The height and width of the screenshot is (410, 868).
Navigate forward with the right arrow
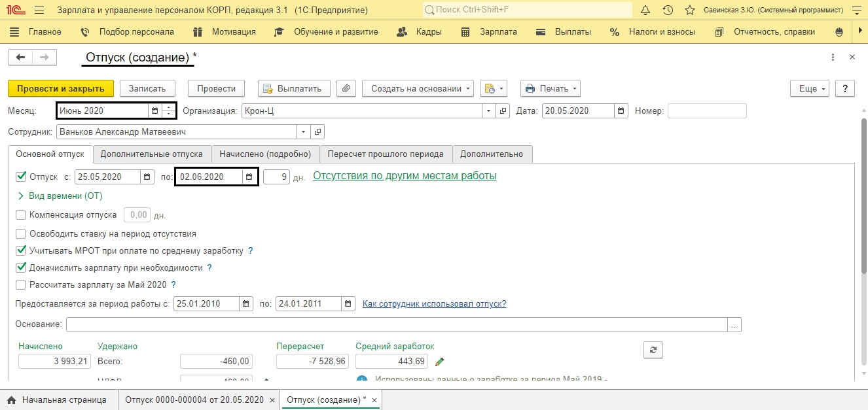(x=45, y=58)
